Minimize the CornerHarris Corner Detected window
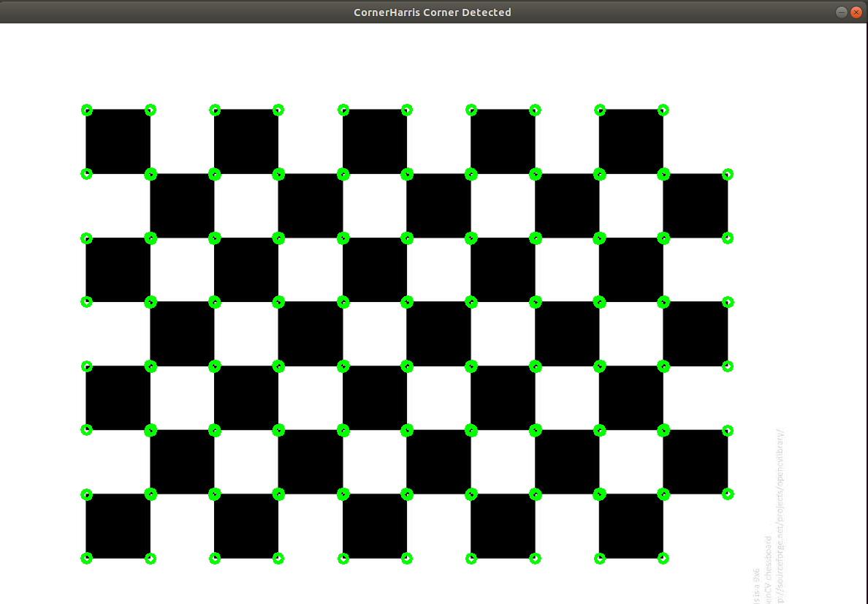Image resolution: width=868 pixels, height=604 pixels. (x=842, y=12)
